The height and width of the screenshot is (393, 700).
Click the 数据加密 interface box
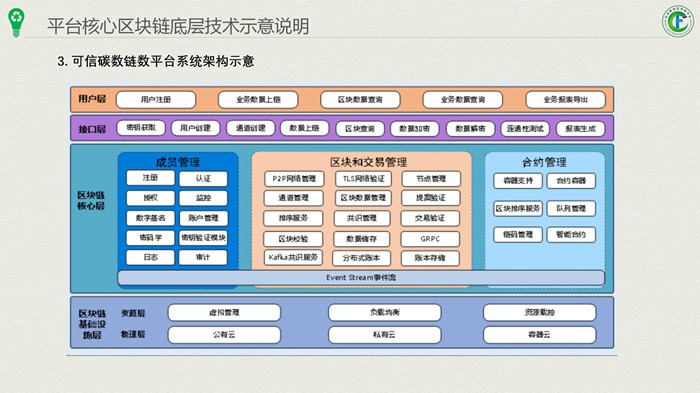tap(415, 129)
